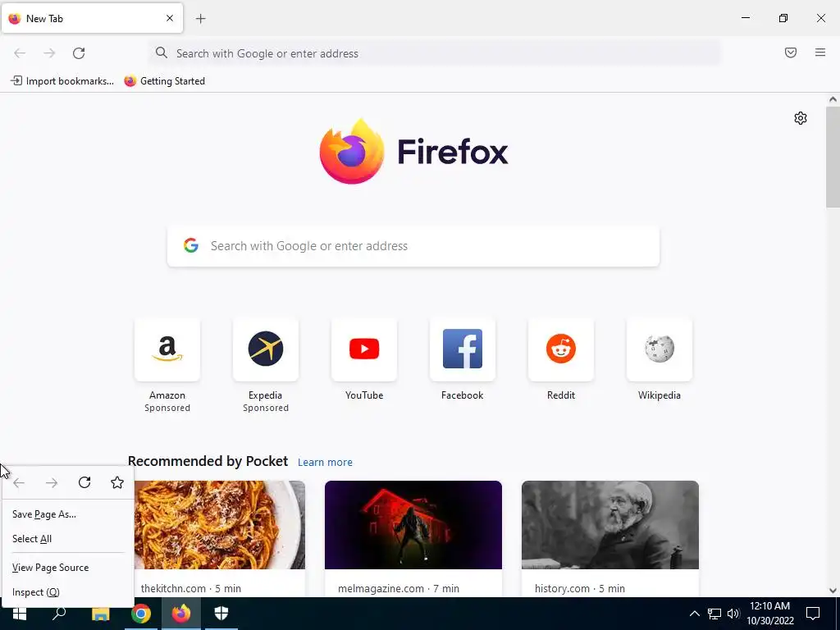This screenshot has height=630, width=840.
Task: Open Windows Security shield taskbar icon
Action: (221, 614)
